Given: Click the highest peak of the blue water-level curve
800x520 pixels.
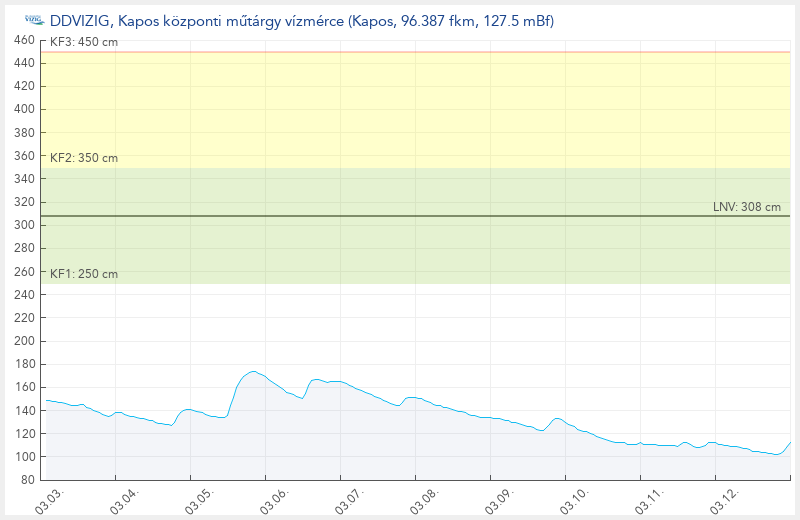Looking at the screenshot, I should click(254, 372).
